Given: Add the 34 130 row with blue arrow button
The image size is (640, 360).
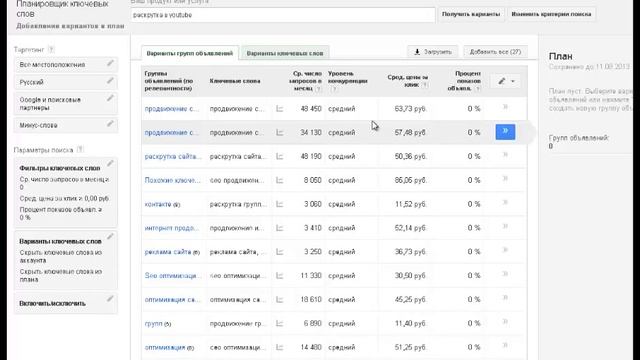Looking at the screenshot, I should (505, 132).
